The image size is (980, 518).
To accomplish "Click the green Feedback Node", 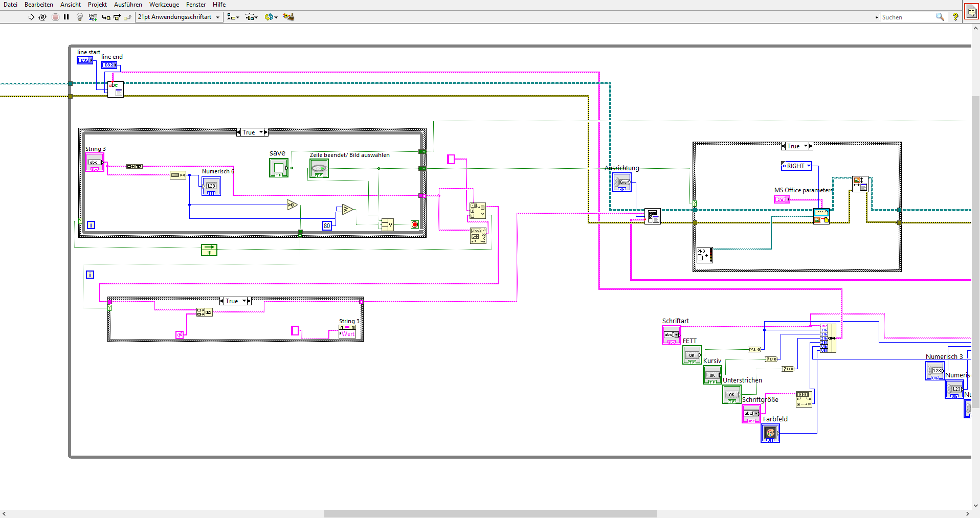I will pyautogui.click(x=209, y=250).
